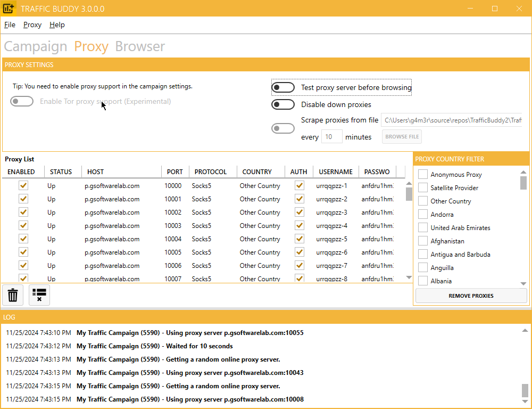Click log panel scrollbar thumb
Image resolution: width=532 pixels, height=409 pixels.
click(x=525, y=390)
